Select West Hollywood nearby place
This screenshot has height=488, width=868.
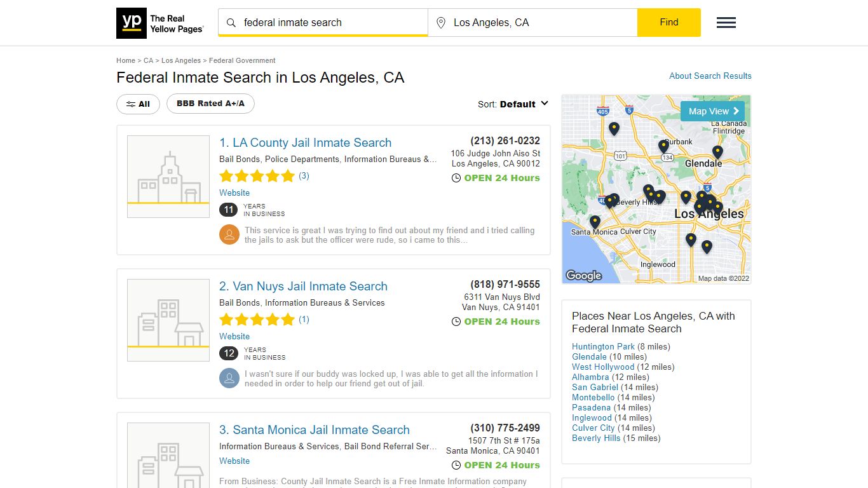(x=603, y=367)
